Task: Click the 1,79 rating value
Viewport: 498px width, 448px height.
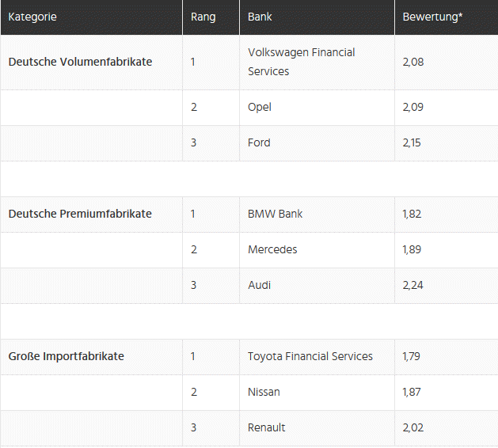Action: click(411, 357)
